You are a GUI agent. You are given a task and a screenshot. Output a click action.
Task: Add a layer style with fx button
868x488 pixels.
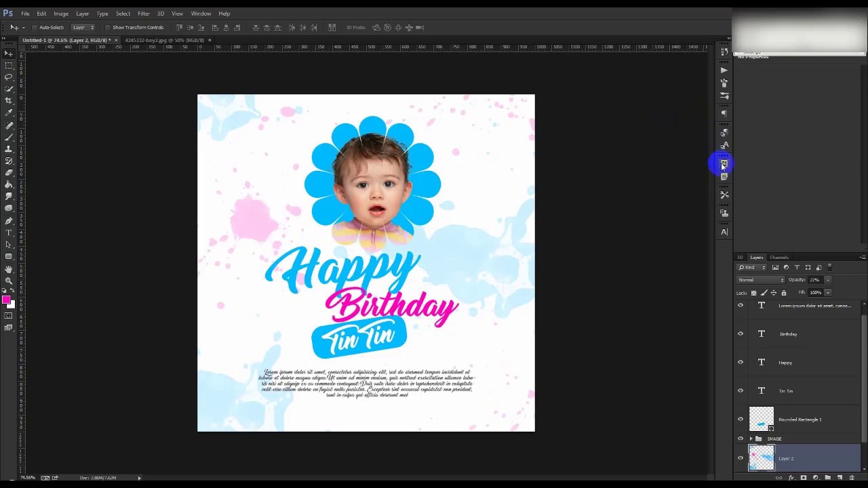click(x=791, y=478)
